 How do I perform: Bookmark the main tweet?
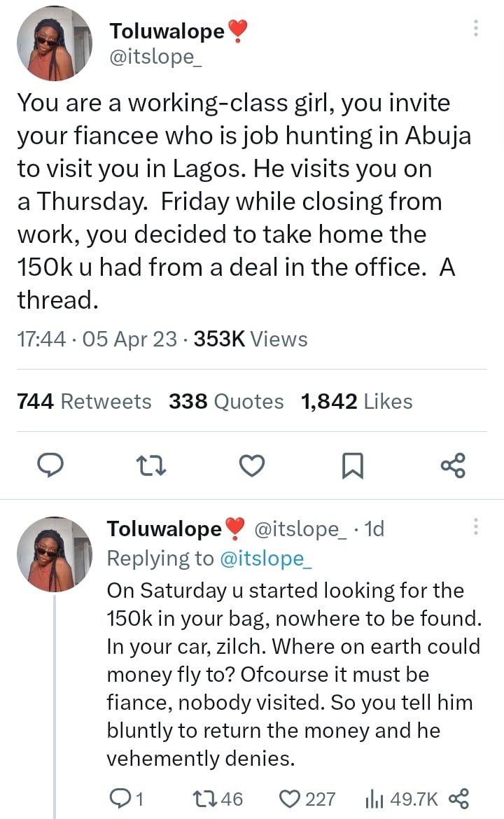tap(352, 465)
